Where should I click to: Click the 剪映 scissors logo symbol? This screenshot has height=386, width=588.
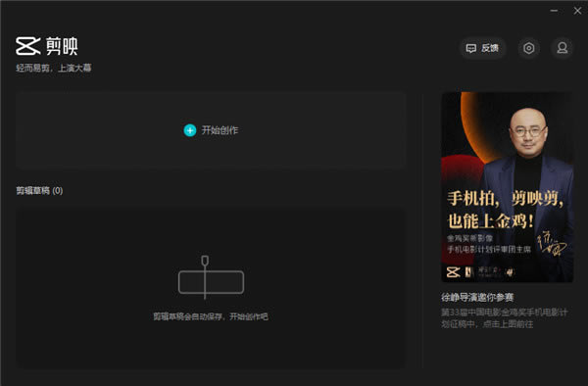coord(27,46)
